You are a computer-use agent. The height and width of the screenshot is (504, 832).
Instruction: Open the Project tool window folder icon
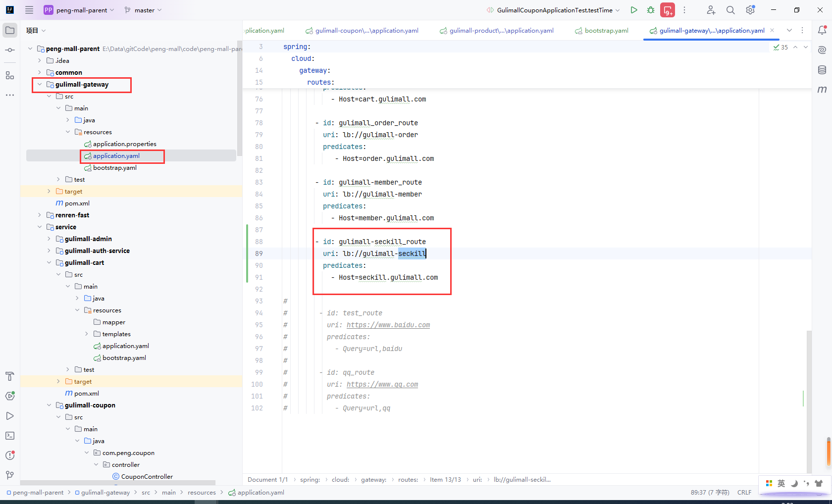point(10,30)
